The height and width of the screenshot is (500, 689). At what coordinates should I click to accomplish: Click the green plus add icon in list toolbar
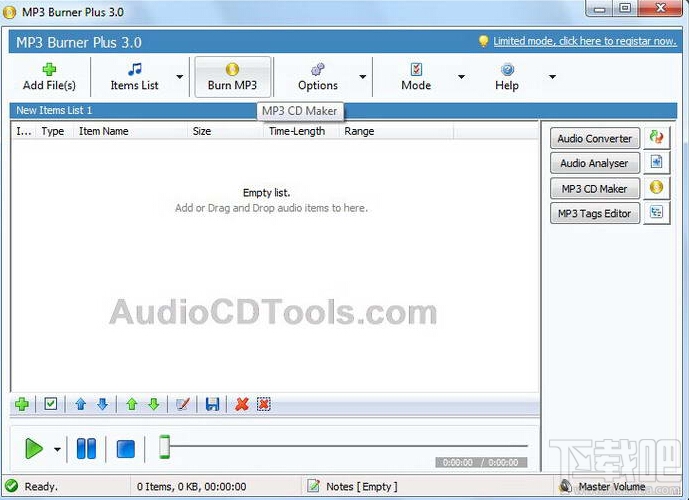click(x=22, y=404)
